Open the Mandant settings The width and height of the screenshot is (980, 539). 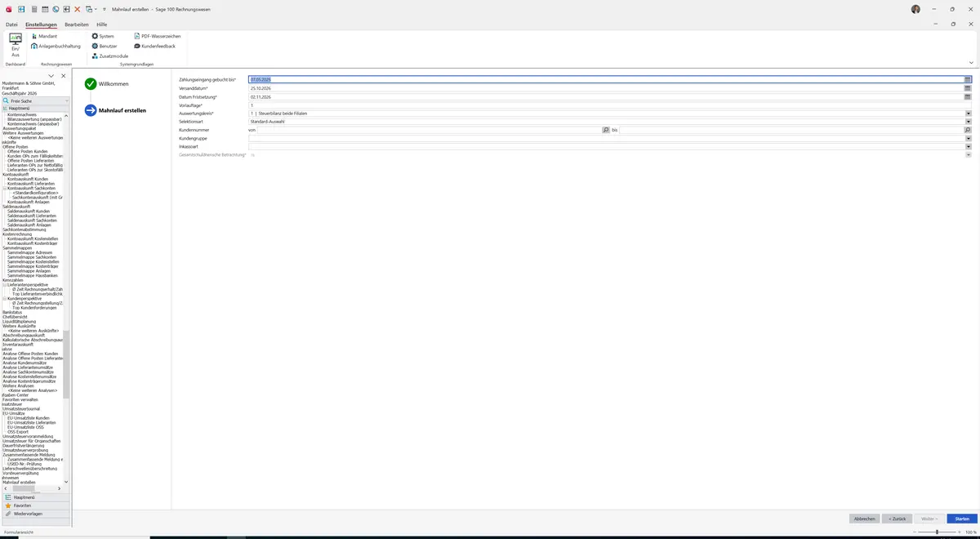coord(44,36)
